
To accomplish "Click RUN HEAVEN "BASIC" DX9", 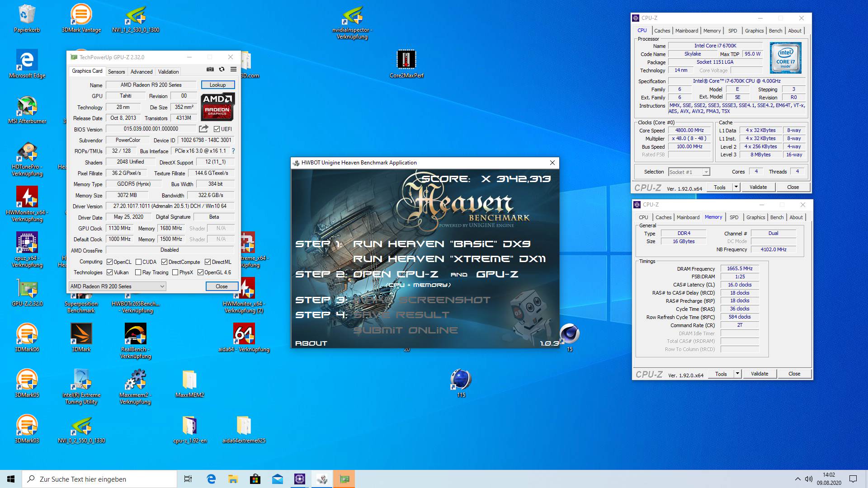I will coord(442,244).
